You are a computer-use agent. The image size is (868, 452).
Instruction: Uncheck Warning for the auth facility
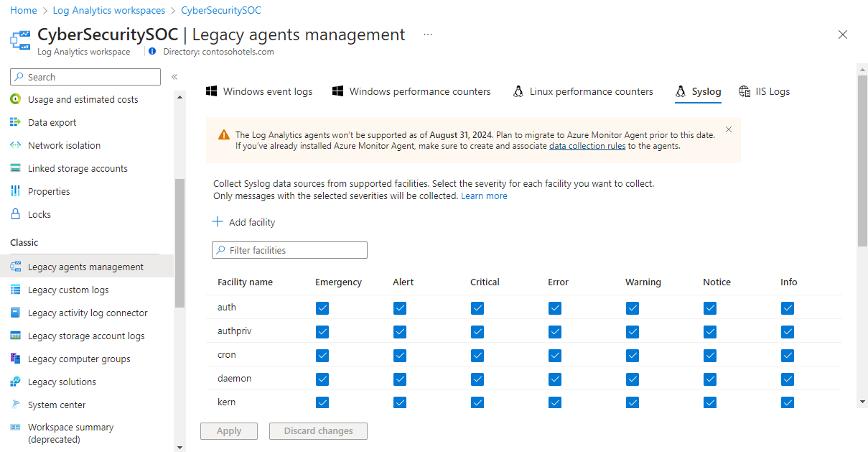(x=633, y=308)
